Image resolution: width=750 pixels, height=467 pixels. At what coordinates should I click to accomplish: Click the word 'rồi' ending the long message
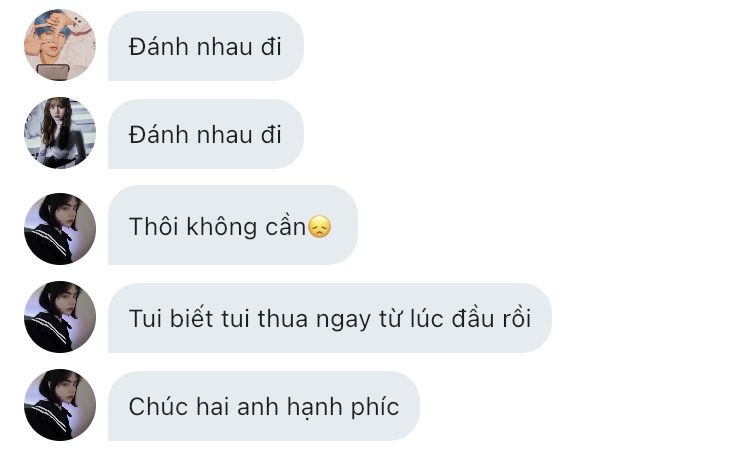coord(517,319)
